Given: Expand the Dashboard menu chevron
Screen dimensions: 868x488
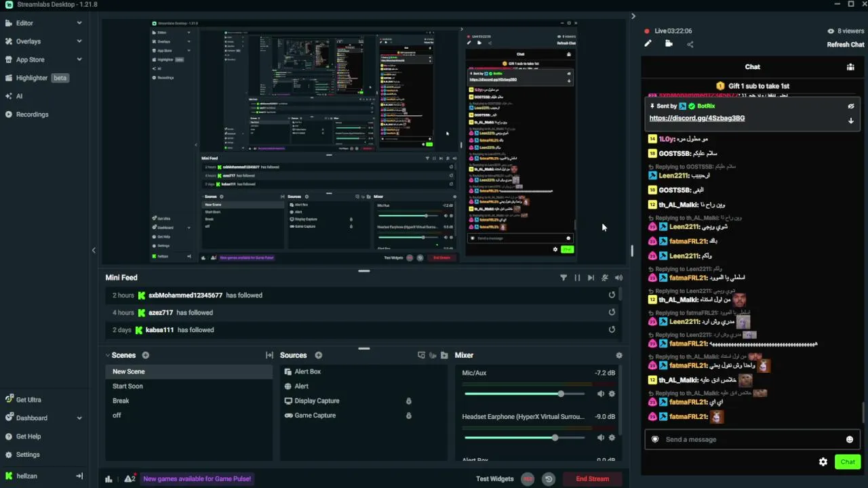Looking at the screenshot, I should (79, 418).
